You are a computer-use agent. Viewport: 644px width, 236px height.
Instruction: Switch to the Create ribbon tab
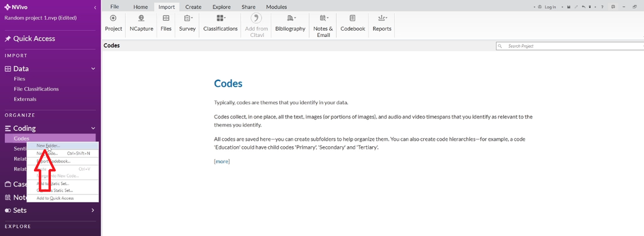point(193,7)
